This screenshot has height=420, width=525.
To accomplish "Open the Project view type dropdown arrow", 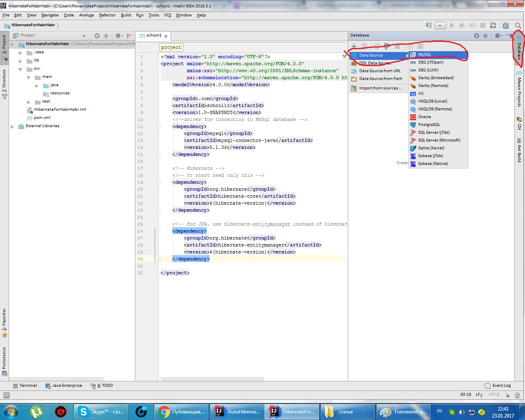I will click(84, 36).
